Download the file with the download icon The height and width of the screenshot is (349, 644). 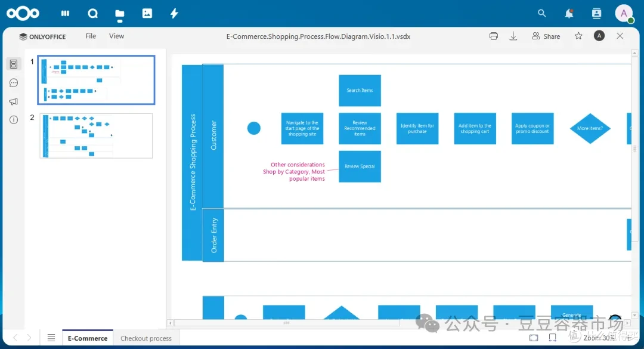pos(513,36)
